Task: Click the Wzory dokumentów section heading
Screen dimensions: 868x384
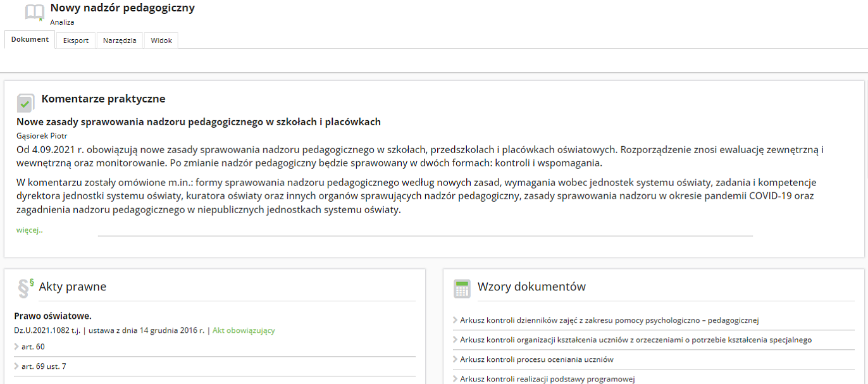Action: point(531,287)
